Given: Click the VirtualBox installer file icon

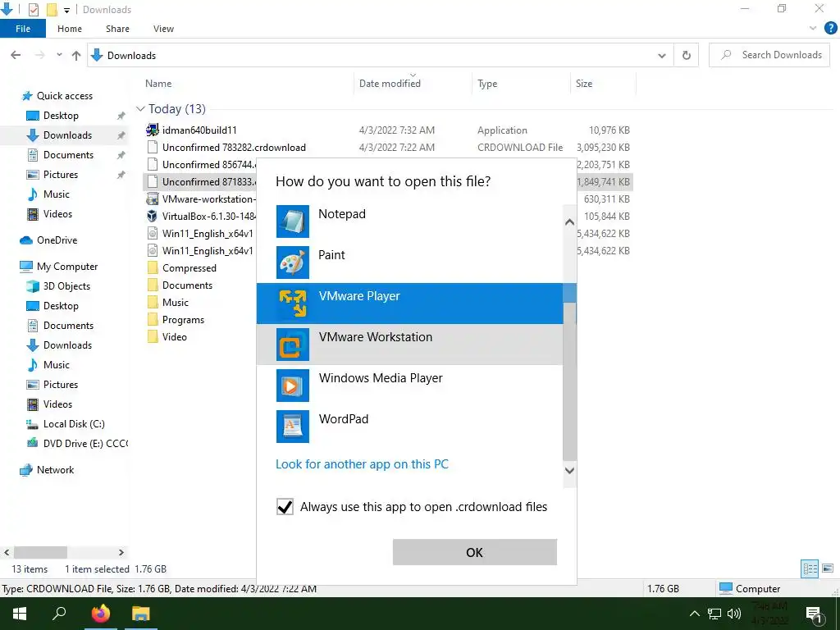Looking at the screenshot, I should coord(153,217).
